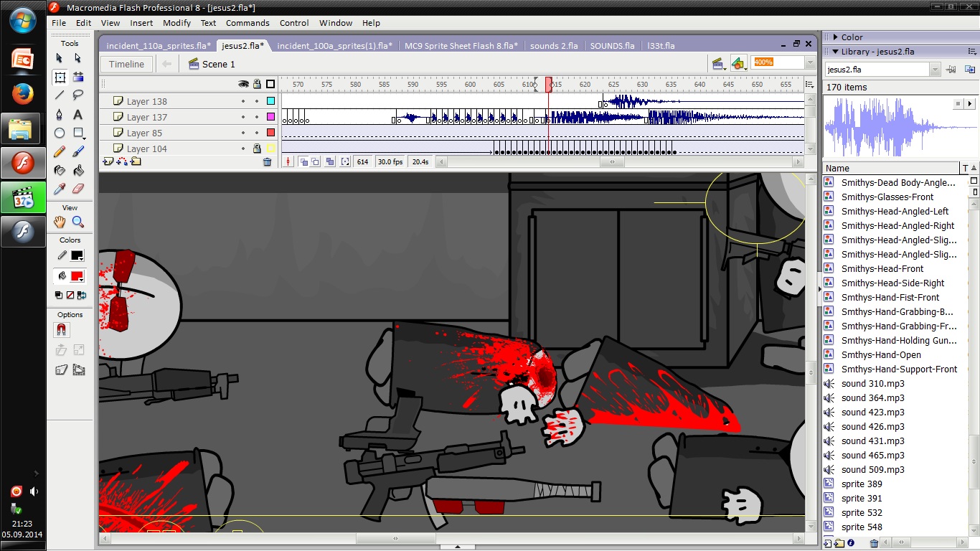The width and height of the screenshot is (980, 551).
Task: Open the zoom percentage dropdown
Action: click(x=810, y=63)
